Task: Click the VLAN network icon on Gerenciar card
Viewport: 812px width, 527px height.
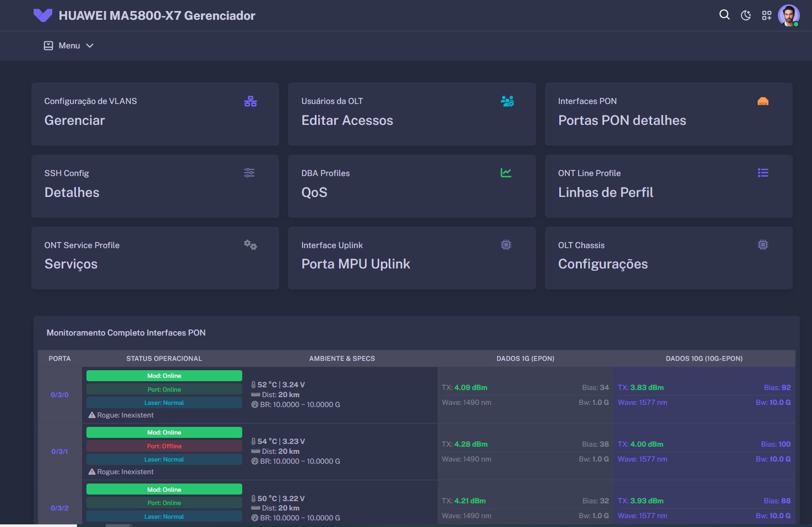Action: pyautogui.click(x=250, y=101)
